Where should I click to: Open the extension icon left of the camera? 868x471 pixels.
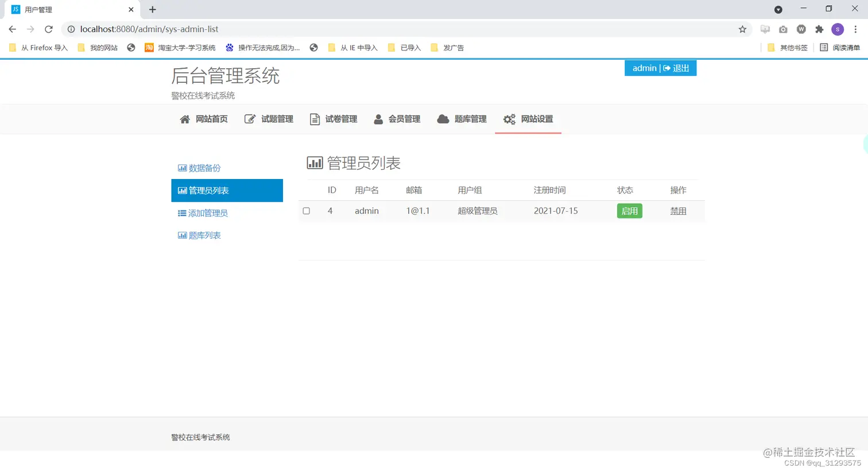click(765, 29)
